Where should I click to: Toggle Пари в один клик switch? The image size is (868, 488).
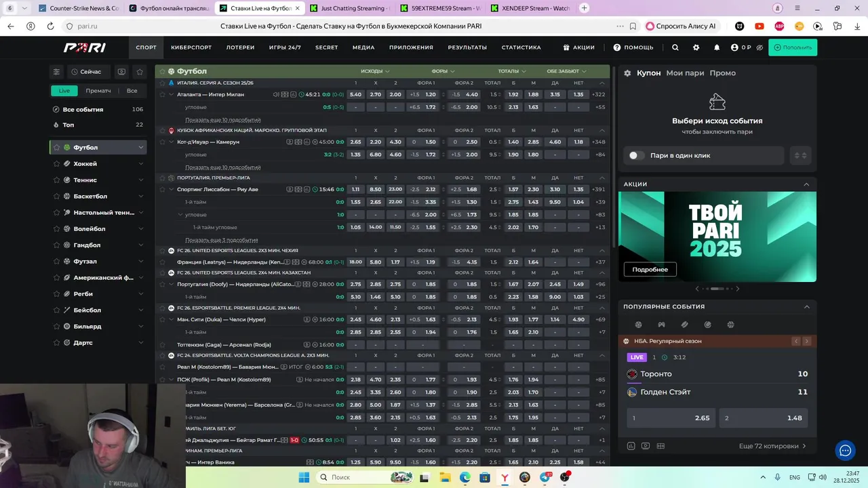click(x=636, y=155)
